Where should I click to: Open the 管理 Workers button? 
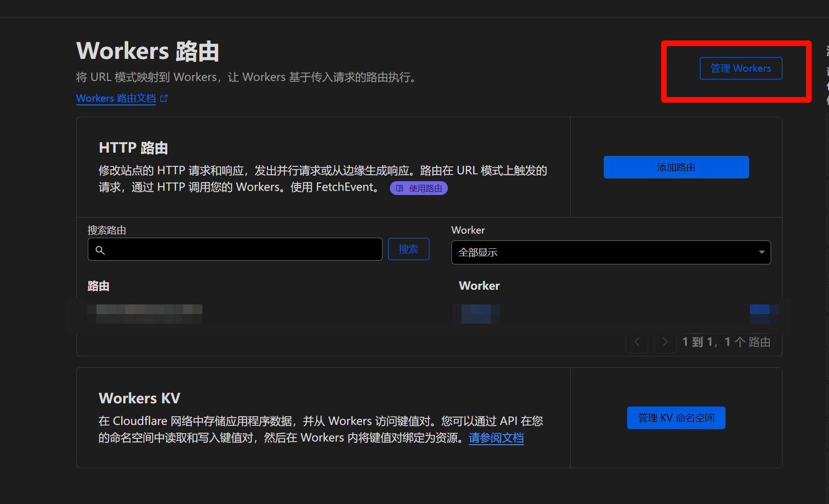[741, 68]
